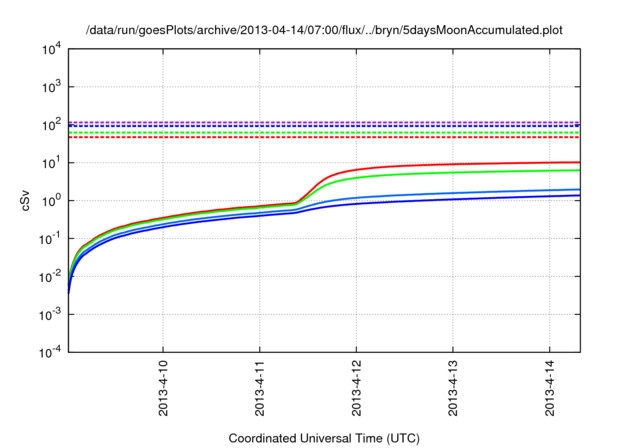Click the 10^4 y-axis tick label
The width and height of the screenshot is (640, 448).
coord(50,49)
